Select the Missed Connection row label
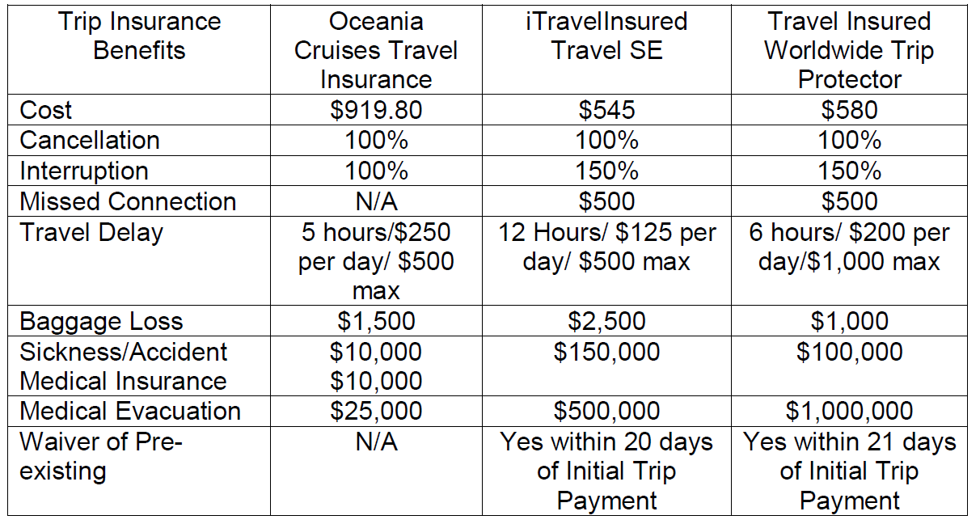Viewport: 980px width, 524px height. click(x=128, y=201)
